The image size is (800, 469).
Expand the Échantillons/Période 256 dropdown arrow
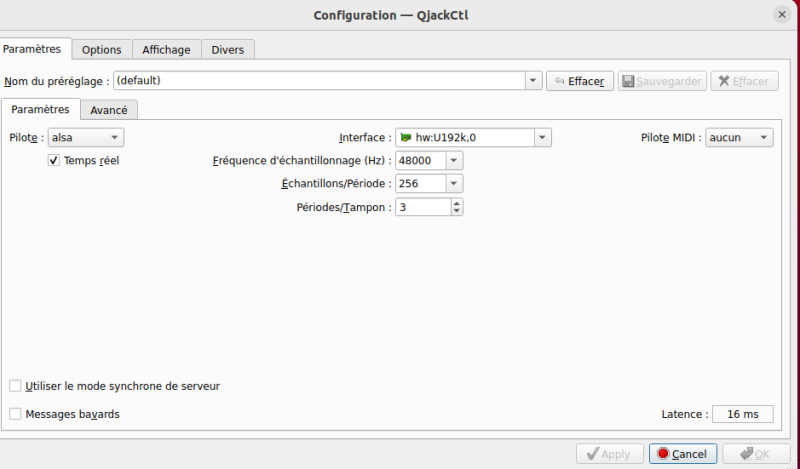pos(454,183)
